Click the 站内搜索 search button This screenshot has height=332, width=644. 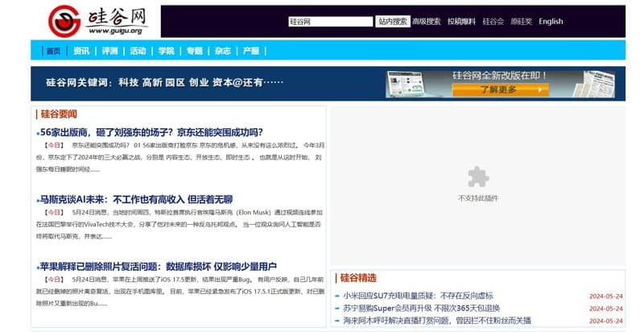coord(393,22)
